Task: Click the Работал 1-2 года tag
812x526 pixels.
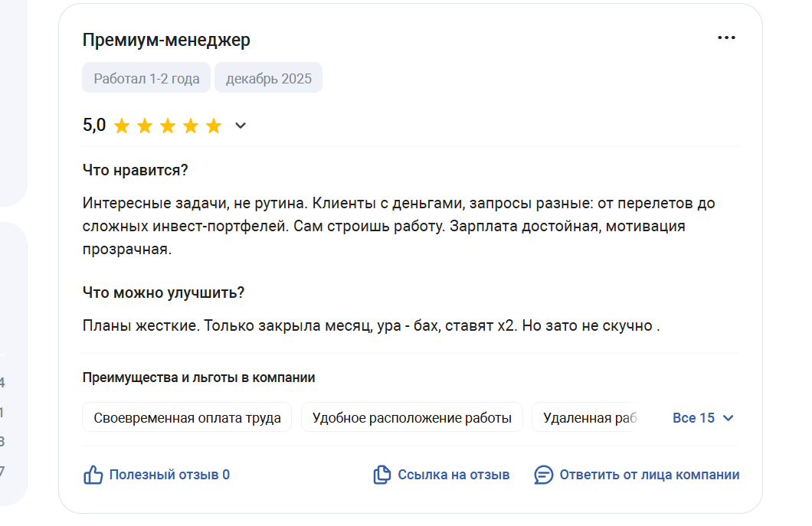Action: (x=146, y=78)
